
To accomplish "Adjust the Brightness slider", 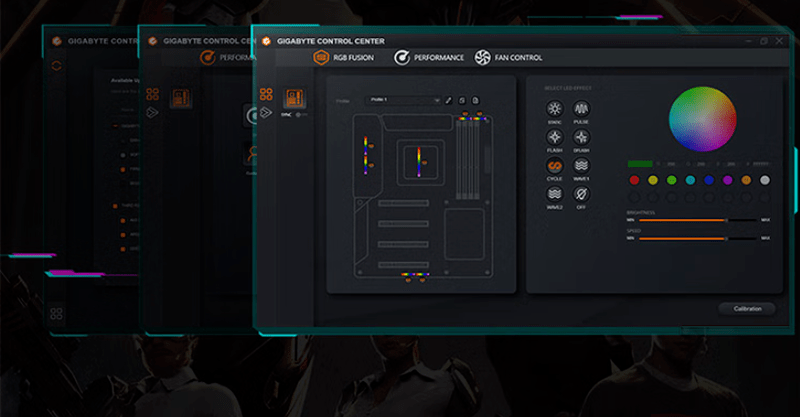I will pyautogui.click(x=698, y=220).
